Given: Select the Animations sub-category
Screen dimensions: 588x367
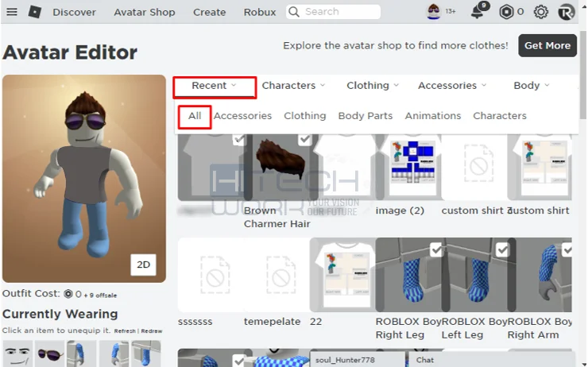Looking at the screenshot, I should [433, 116].
